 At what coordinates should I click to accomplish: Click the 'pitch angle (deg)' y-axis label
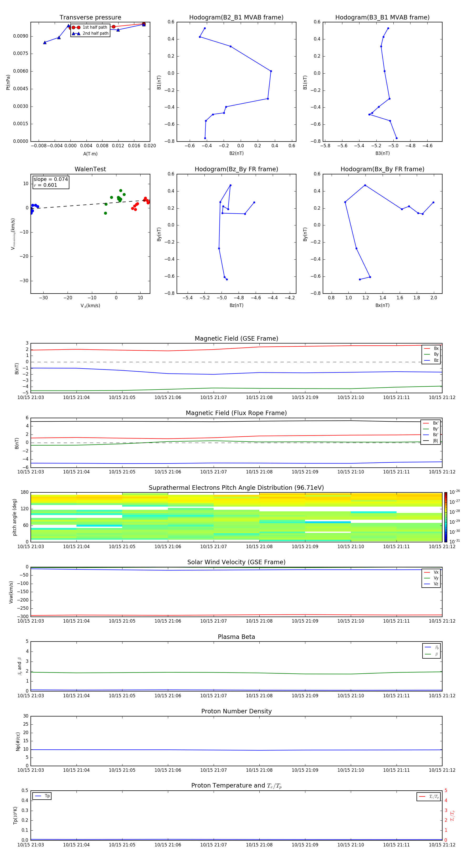pos(14,517)
